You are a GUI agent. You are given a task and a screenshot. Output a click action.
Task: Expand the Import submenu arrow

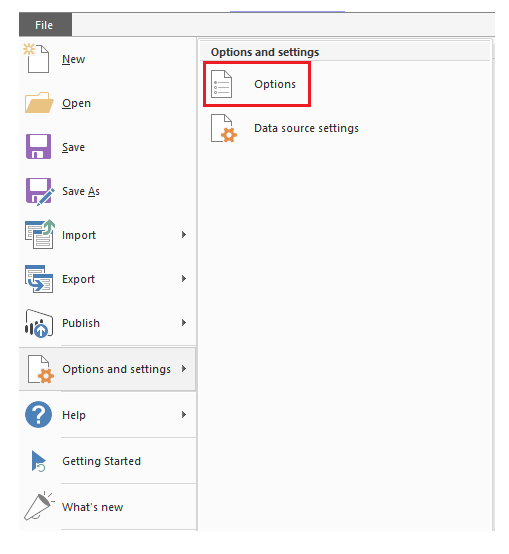click(184, 235)
